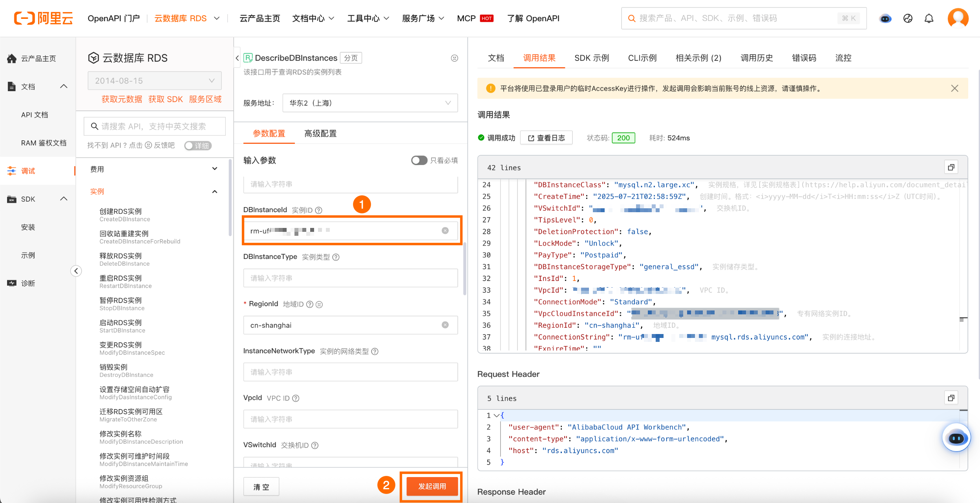Click the 云数据库 RDS cube icon
The height and width of the screenshot is (503, 980).
[x=93, y=58]
